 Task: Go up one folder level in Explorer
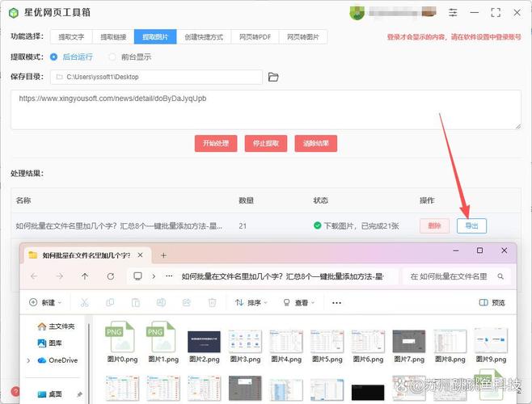(x=85, y=276)
